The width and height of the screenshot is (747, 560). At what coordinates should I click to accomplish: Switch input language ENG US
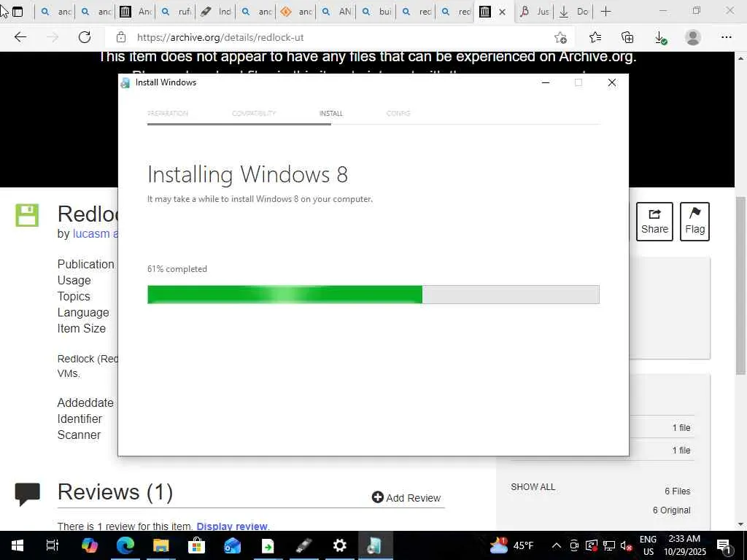[x=648, y=545]
